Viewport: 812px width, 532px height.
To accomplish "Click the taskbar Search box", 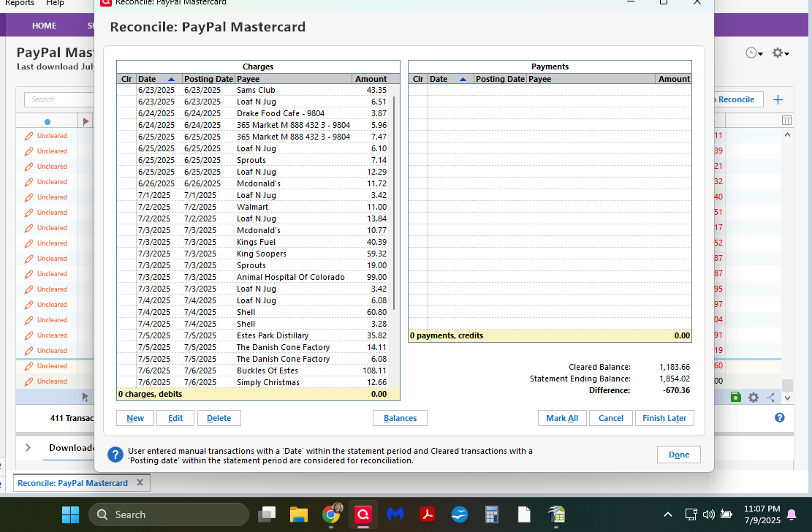I will 169,514.
